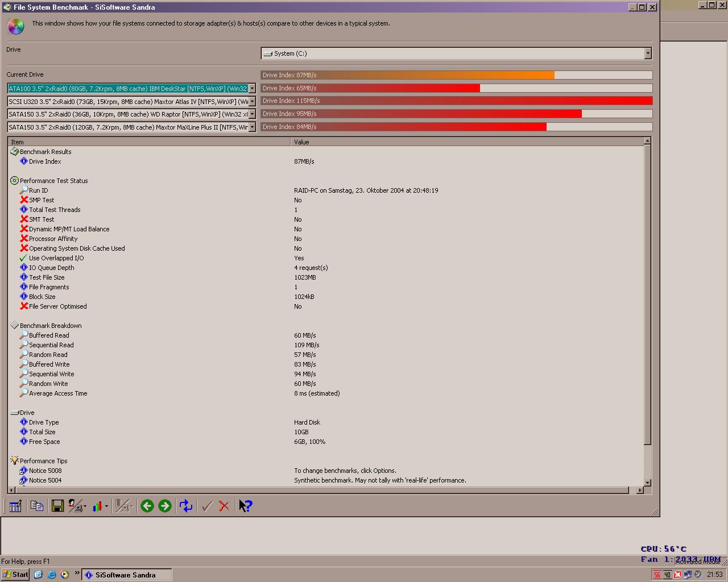Click the red 56 temperature tray icon
Viewport: 728px width, 582px height.
click(x=657, y=575)
